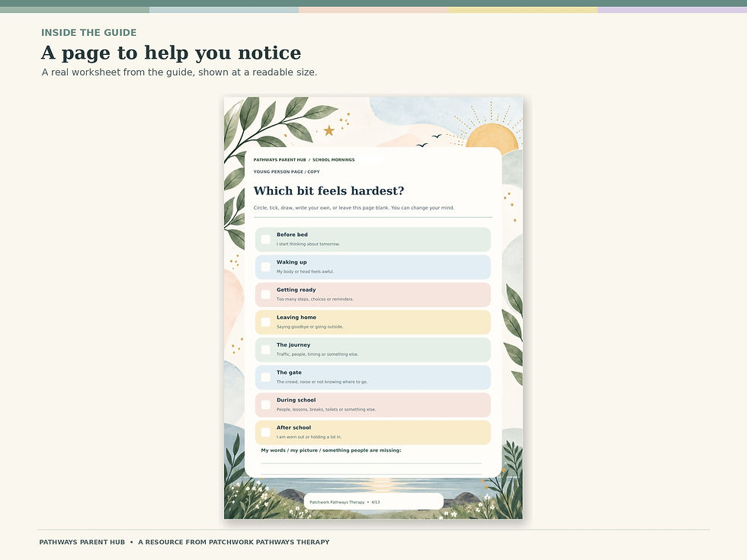Mark the During school checkbox
The height and width of the screenshot is (560, 747).
pos(266,405)
